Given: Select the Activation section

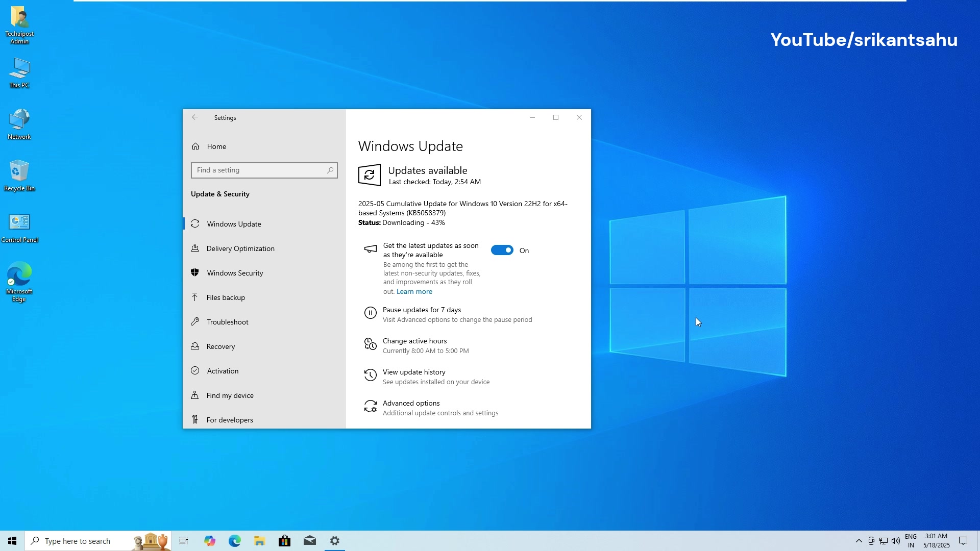Looking at the screenshot, I should click(x=222, y=370).
